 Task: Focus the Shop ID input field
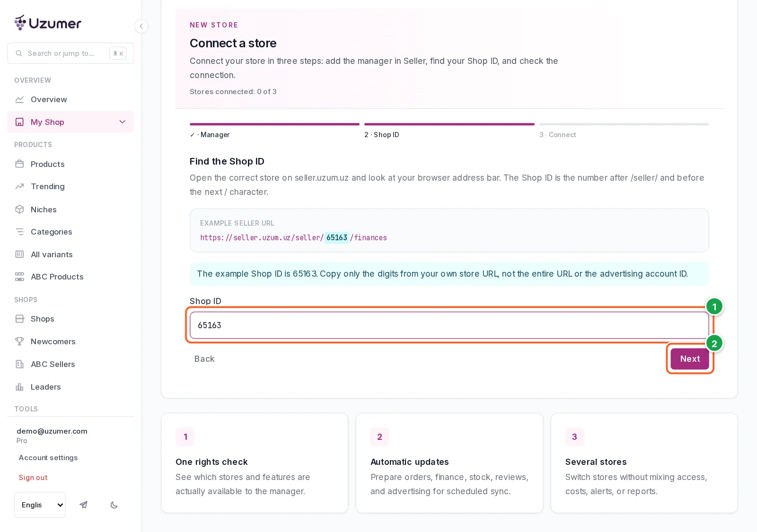449,325
